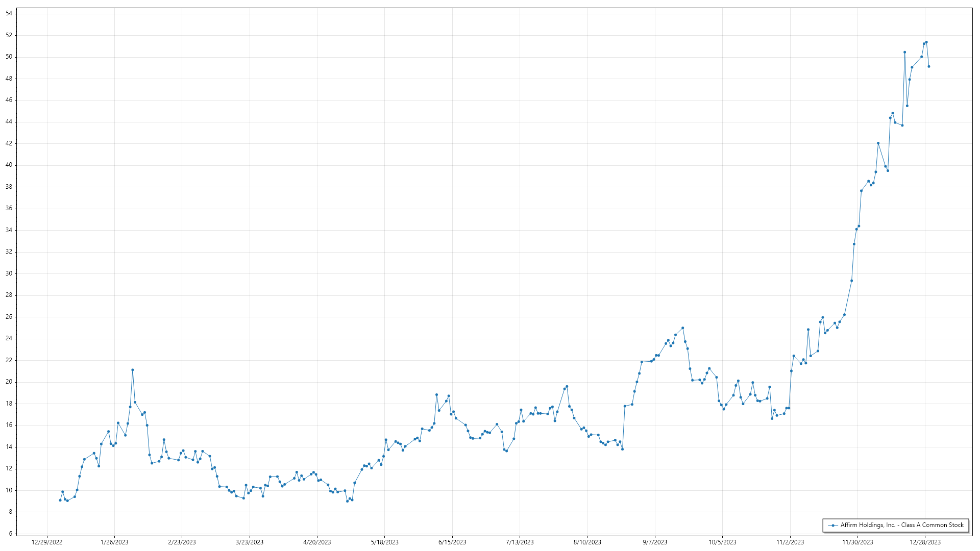Select the early February peak point near 21
This screenshot has width=980, height=551.
coord(133,370)
